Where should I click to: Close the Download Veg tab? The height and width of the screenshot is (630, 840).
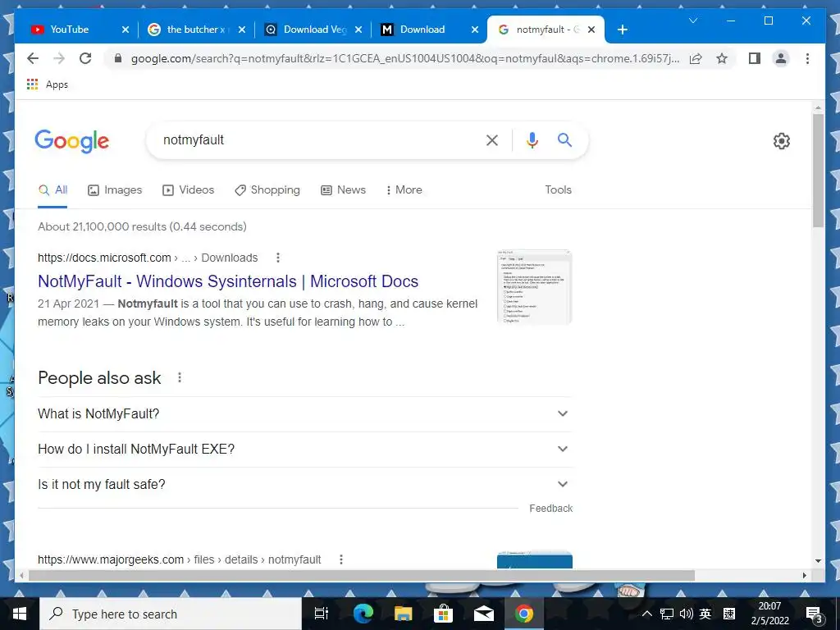click(359, 30)
